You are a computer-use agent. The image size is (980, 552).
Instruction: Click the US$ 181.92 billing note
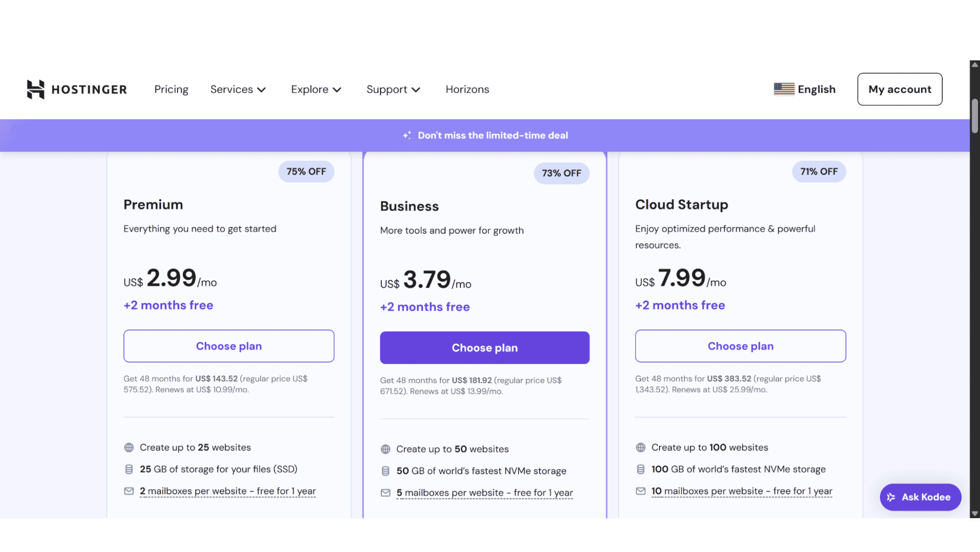(x=471, y=386)
